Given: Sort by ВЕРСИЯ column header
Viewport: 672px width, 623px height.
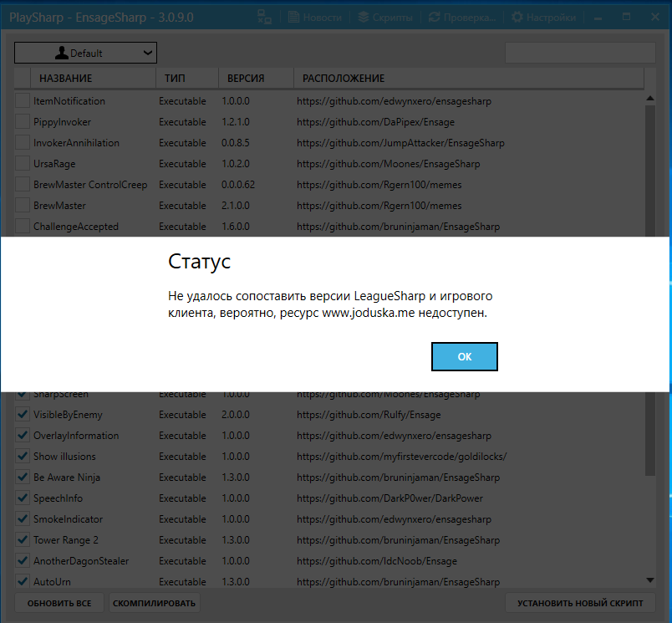Looking at the screenshot, I should pyautogui.click(x=257, y=78).
